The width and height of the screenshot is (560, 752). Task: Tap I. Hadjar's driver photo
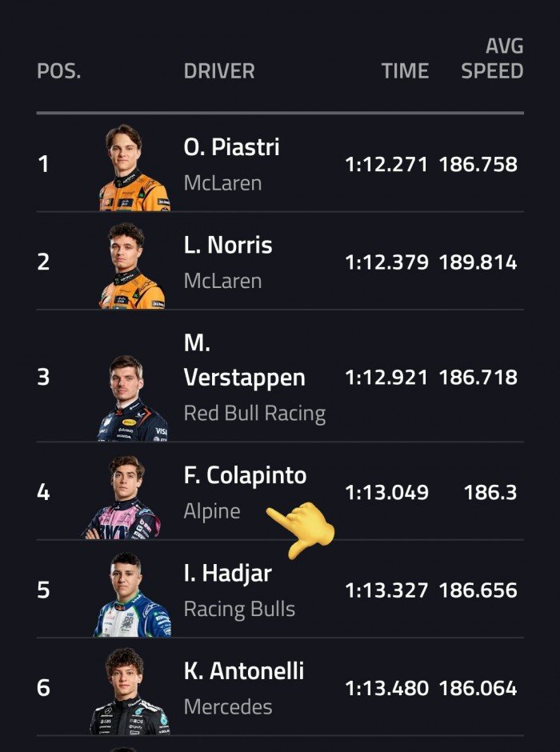tap(132, 594)
